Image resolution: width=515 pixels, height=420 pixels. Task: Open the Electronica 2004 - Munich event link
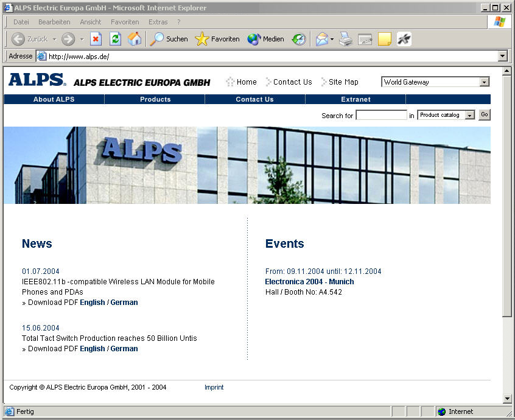(x=309, y=282)
